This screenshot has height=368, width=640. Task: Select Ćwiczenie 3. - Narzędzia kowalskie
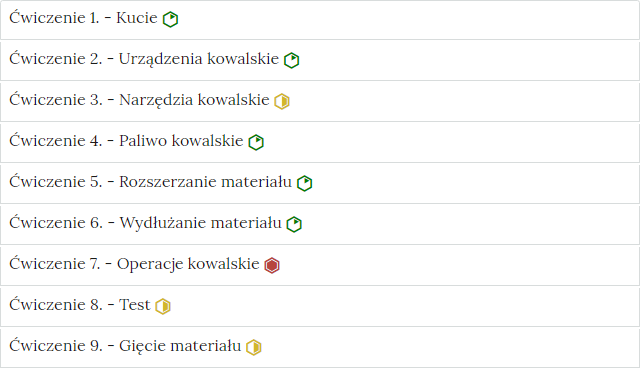point(139,100)
